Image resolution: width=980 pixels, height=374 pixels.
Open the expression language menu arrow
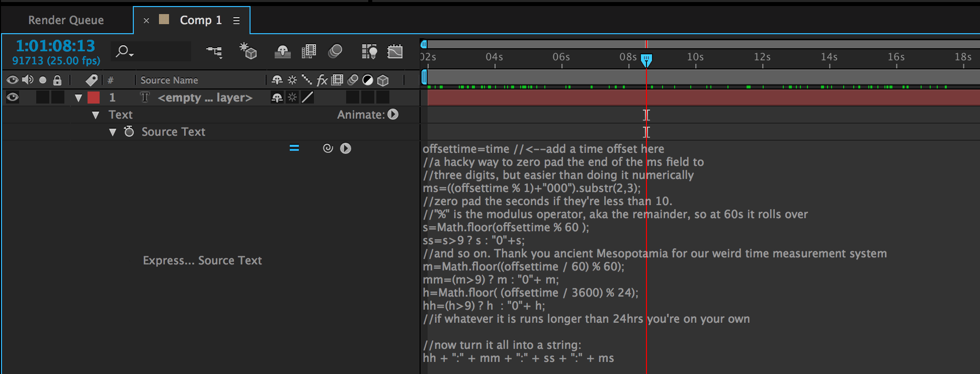click(346, 148)
